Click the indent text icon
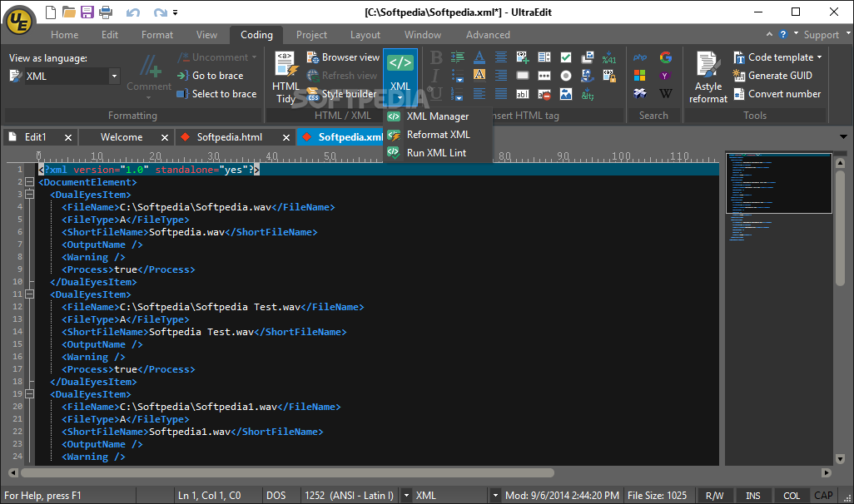Image resolution: width=854 pixels, height=504 pixels. (458, 57)
